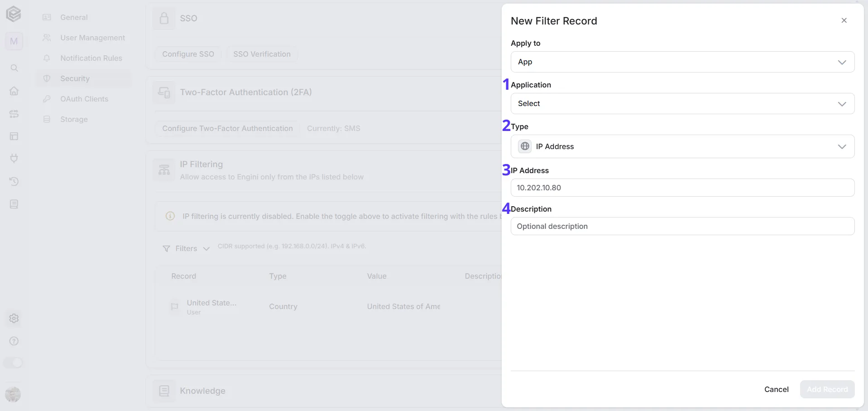868x411 pixels.
Task: Expand the Apply to dropdown
Action: 682,62
